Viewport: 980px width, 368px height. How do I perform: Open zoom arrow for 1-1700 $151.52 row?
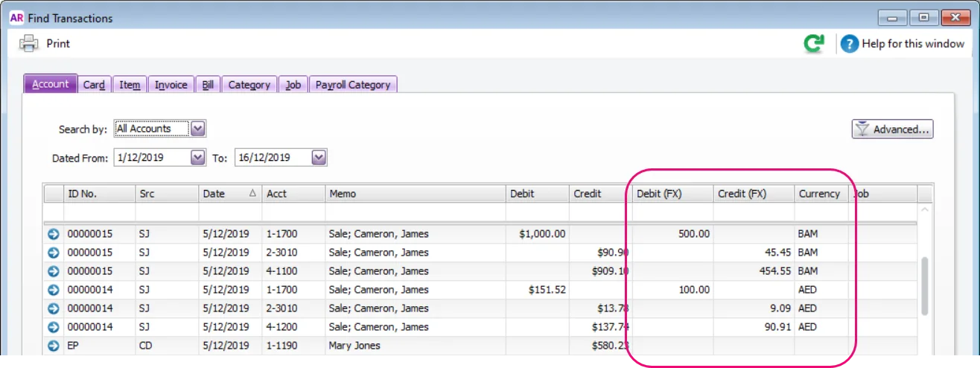[54, 290]
